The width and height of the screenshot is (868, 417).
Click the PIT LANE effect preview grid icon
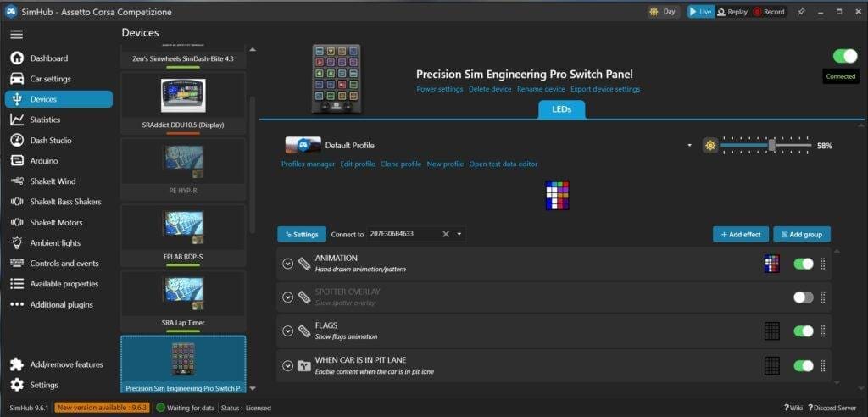771,365
